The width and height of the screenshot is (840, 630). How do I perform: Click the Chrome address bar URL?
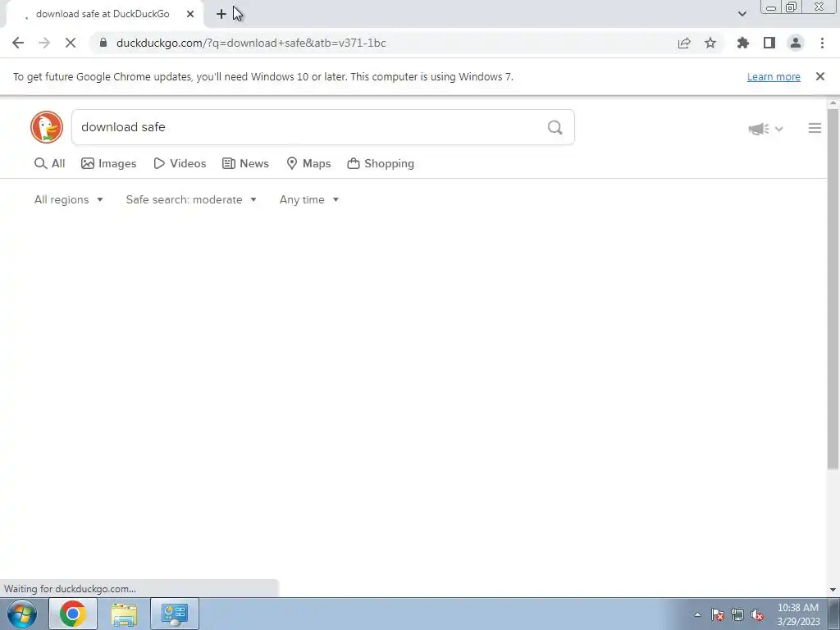coord(251,43)
